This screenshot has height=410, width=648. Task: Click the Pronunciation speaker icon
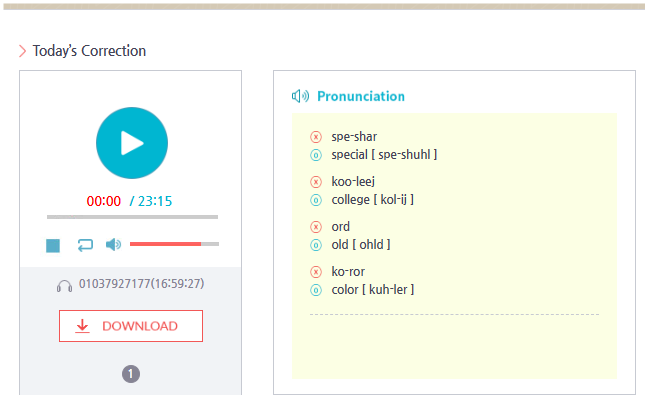pyautogui.click(x=300, y=96)
